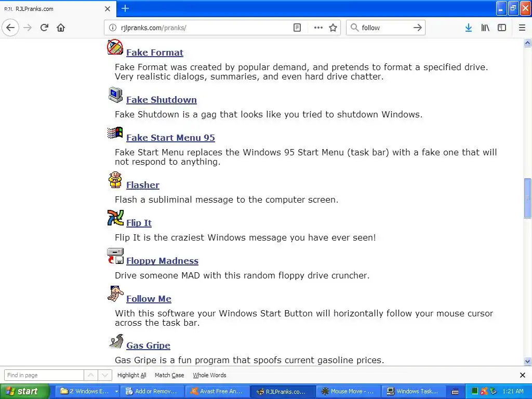Toggle the sidebar view
This screenshot has height=399, width=532.
coord(502,28)
